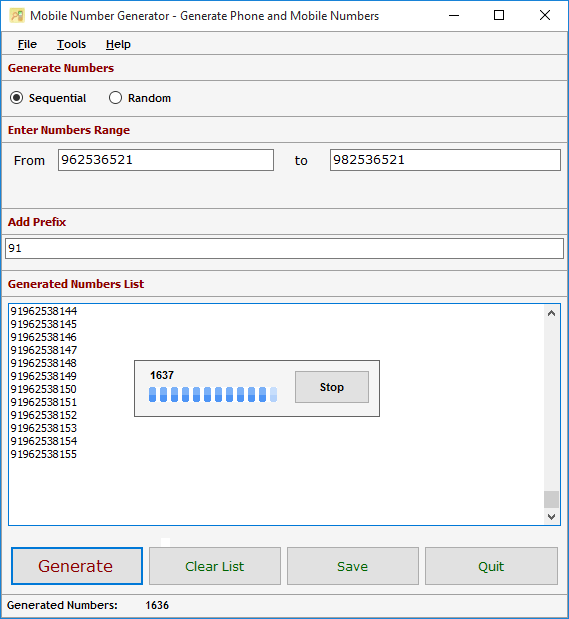The height and width of the screenshot is (619, 569).
Task: Open the File menu
Action: point(27,44)
